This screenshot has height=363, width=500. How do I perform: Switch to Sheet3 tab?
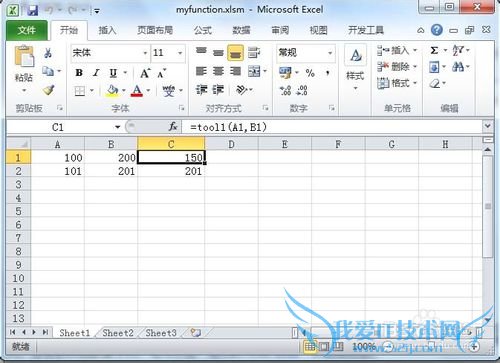point(161,333)
